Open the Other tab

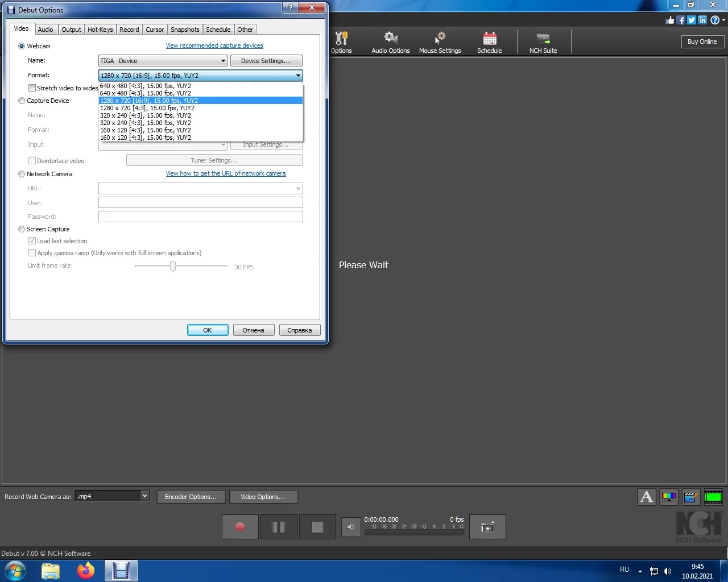tap(245, 30)
